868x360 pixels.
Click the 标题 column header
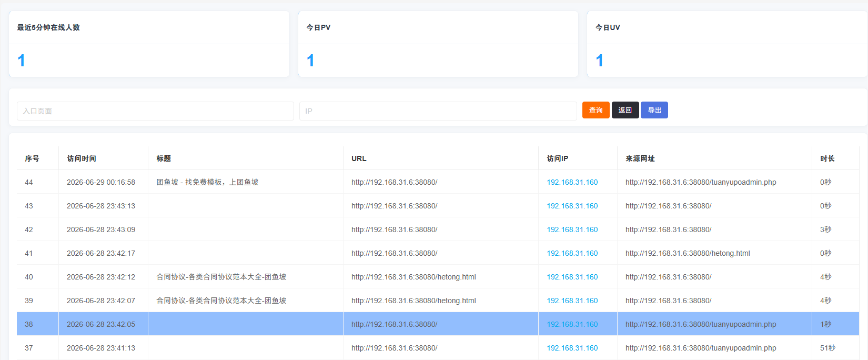point(164,158)
